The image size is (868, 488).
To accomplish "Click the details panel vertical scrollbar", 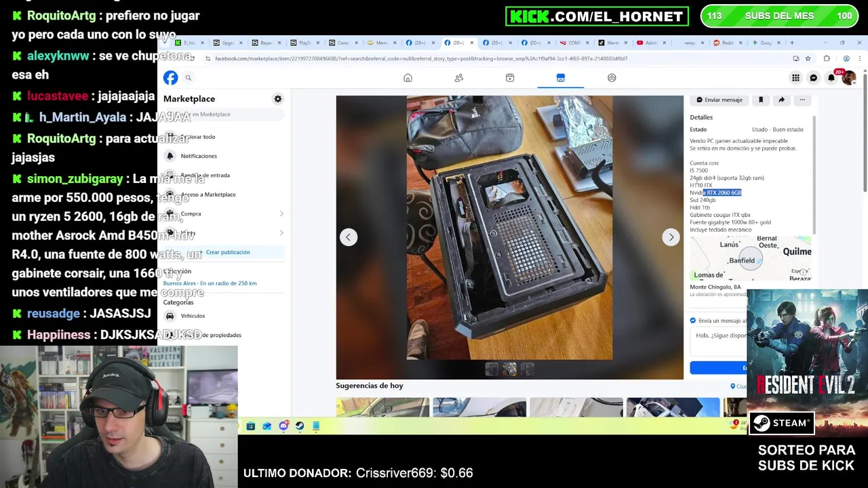I will (x=814, y=176).
